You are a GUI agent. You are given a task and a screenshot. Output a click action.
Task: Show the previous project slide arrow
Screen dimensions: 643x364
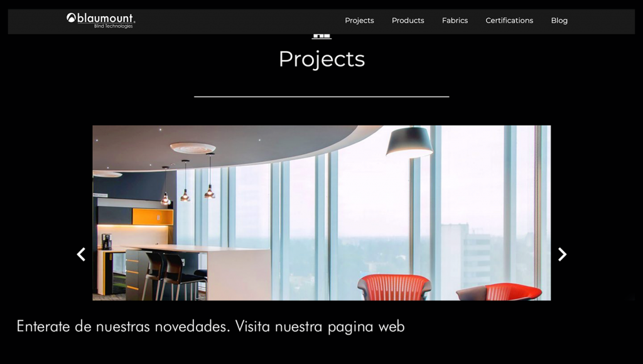click(81, 254)
